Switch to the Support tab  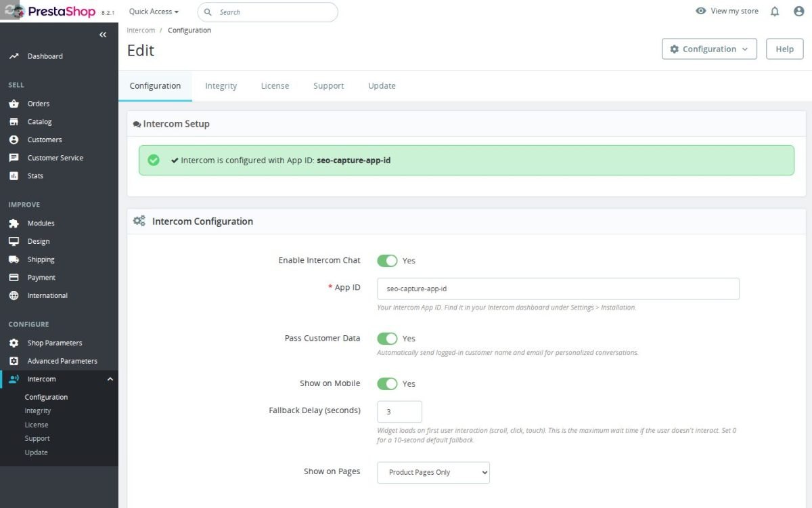[x=328, y=86]
